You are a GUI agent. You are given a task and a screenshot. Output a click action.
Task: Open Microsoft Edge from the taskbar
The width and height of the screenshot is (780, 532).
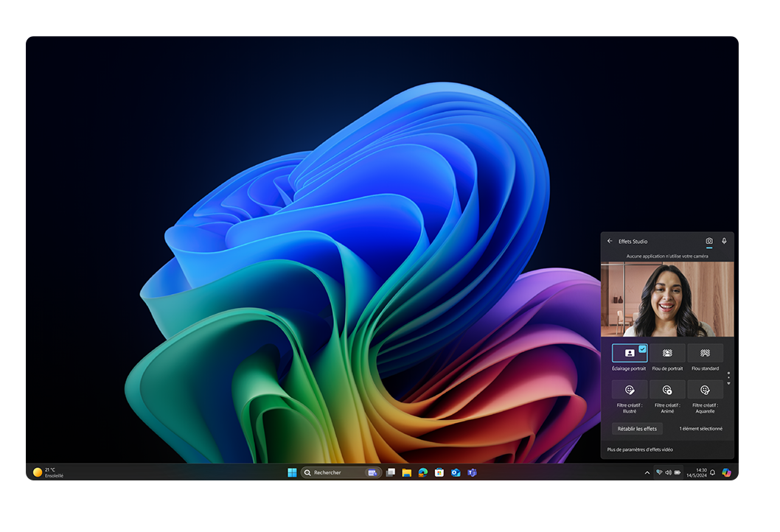click(x=422, y=472)
